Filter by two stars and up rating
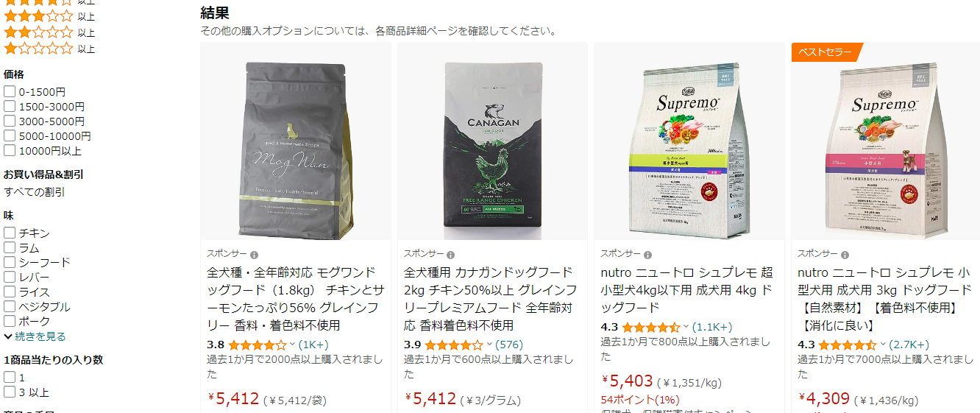 tap(49, 32)
